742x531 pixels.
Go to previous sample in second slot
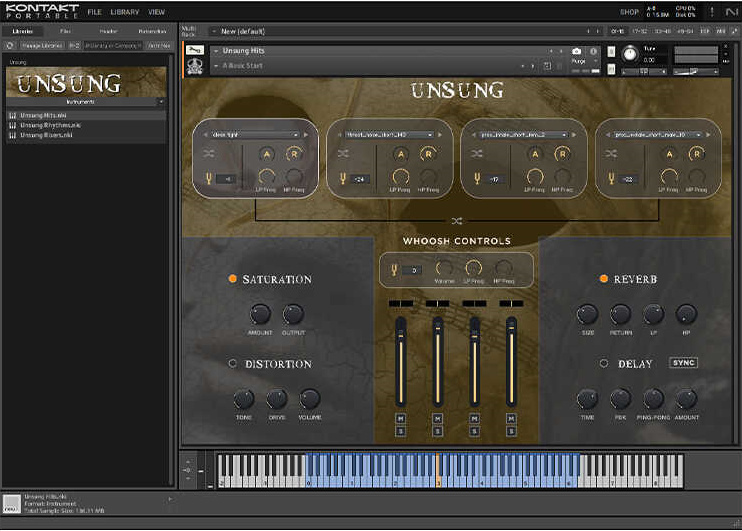tap(339, 135)
